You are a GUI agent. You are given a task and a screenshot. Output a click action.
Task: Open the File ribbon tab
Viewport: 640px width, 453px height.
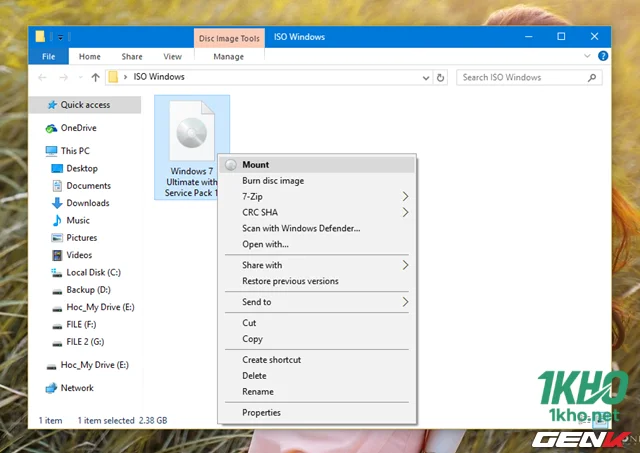pyautogui.click(x=49, y=56)
